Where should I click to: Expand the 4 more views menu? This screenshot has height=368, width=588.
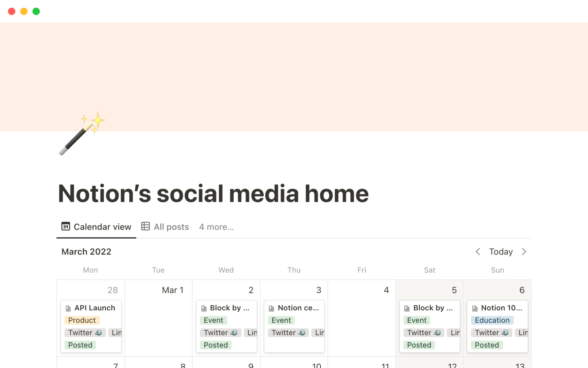[216, 226]
